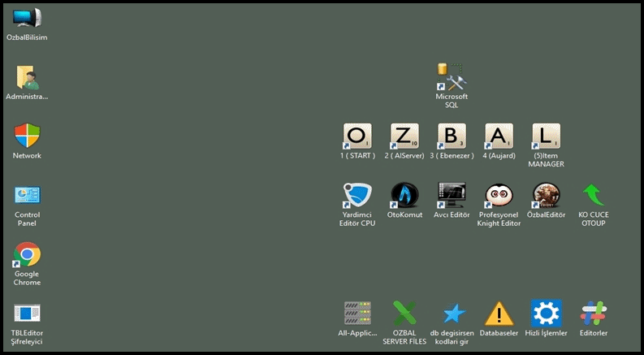The image size is (644, 355).
Task: Open Hizli İşlemler gear icon
Action: pyautogui.click(x=546, y=314)
